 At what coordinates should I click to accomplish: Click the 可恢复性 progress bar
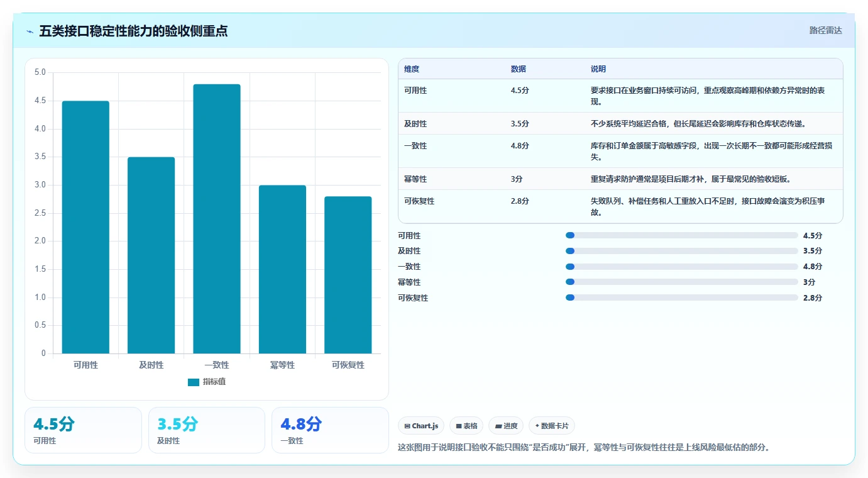pyautogui.click(x=682, y=298)
